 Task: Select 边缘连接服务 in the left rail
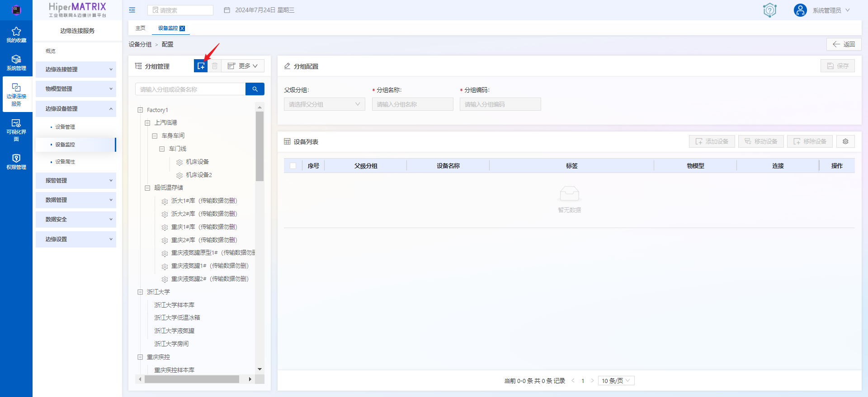pyautogui.click(x=16, y=94)
